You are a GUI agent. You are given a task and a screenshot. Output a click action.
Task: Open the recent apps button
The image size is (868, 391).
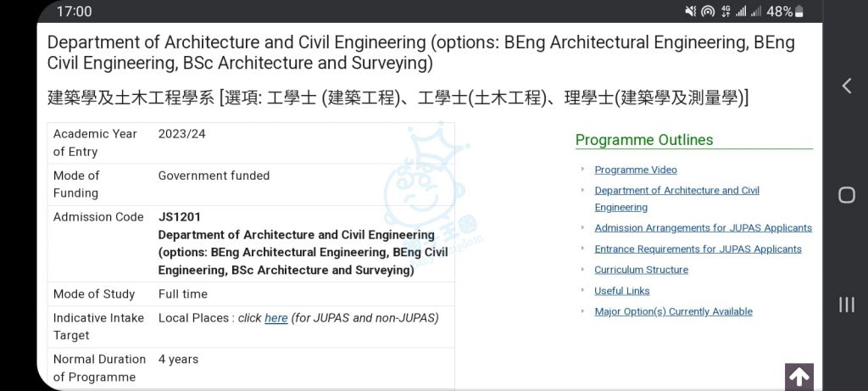[847, 304]
